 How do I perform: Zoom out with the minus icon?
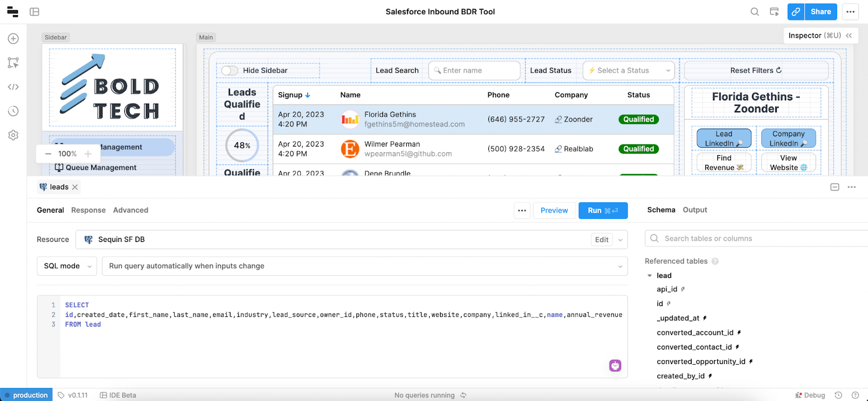[48, 154]
